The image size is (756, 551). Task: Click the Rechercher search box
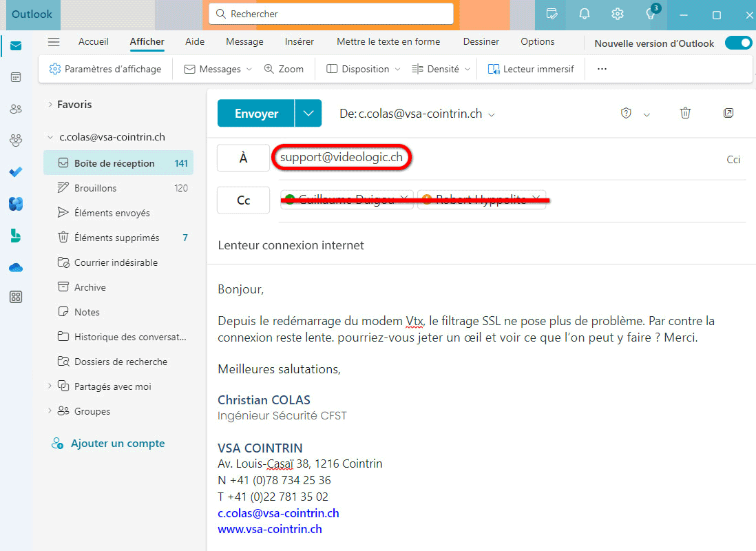pyautogui.click(x=331, y=14)
